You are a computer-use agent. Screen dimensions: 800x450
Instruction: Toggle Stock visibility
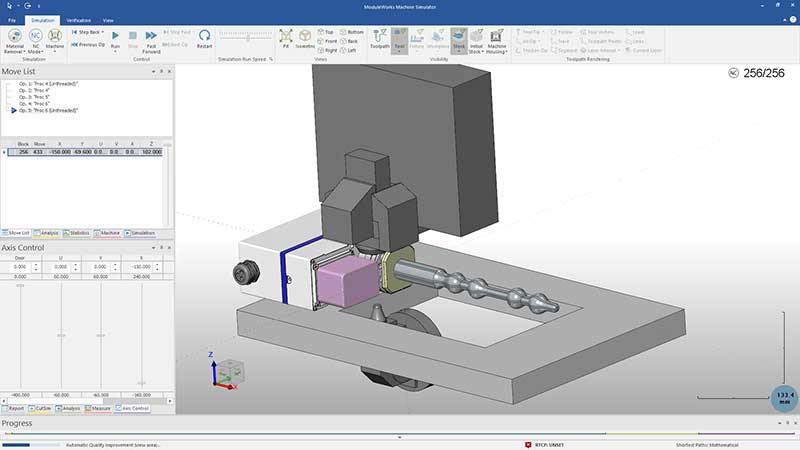pos(459,38)
